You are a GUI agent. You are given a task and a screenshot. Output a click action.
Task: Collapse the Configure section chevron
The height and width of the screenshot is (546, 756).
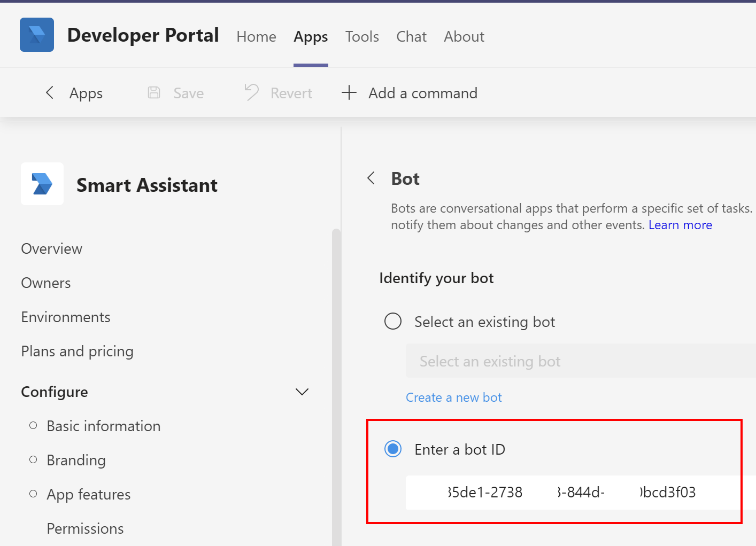(302, 392)
